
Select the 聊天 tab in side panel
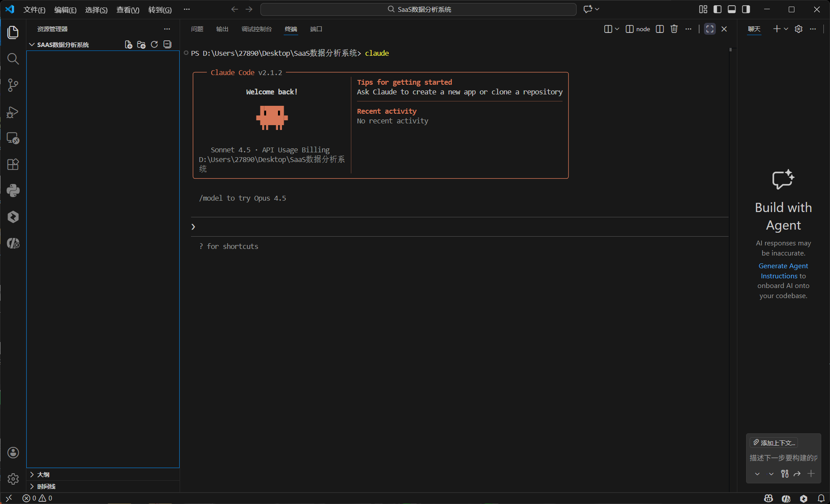pos(754,29)
